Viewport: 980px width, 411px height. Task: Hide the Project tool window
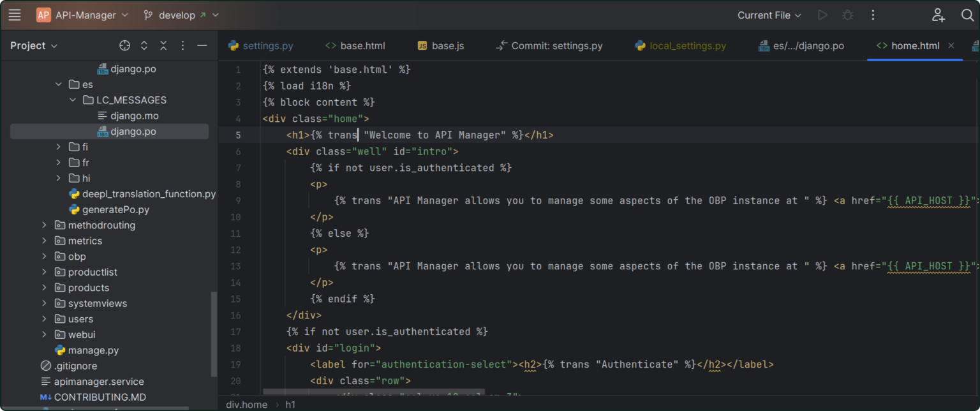tap(202, 45)
